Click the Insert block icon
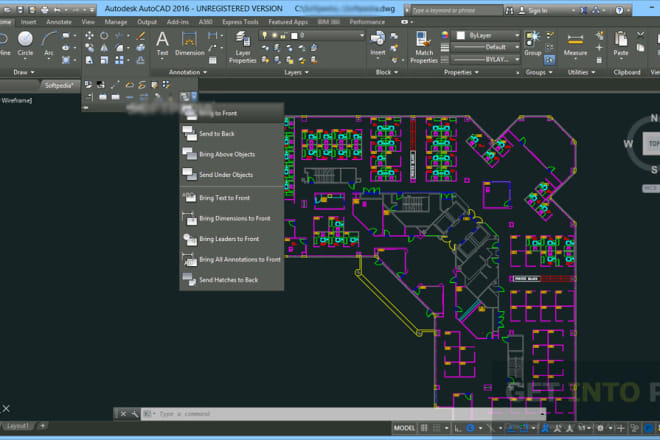 coord(378,43)
